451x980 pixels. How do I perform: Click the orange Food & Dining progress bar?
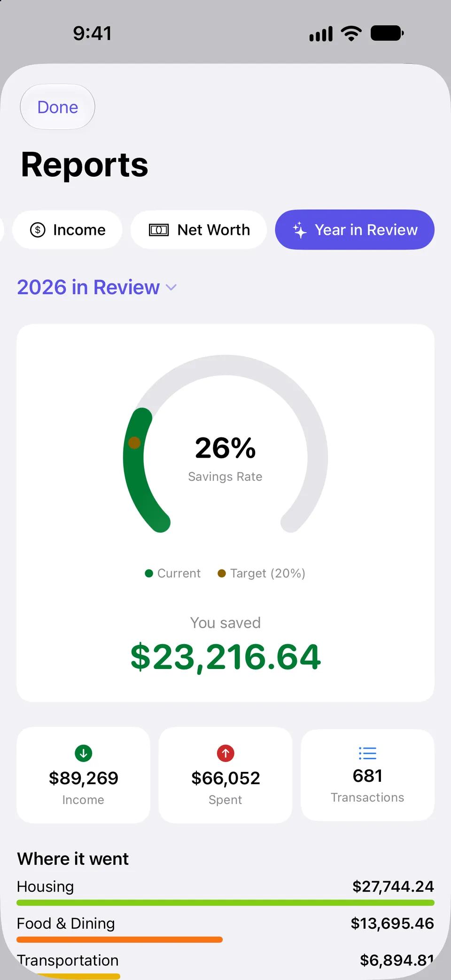[120, 940]
